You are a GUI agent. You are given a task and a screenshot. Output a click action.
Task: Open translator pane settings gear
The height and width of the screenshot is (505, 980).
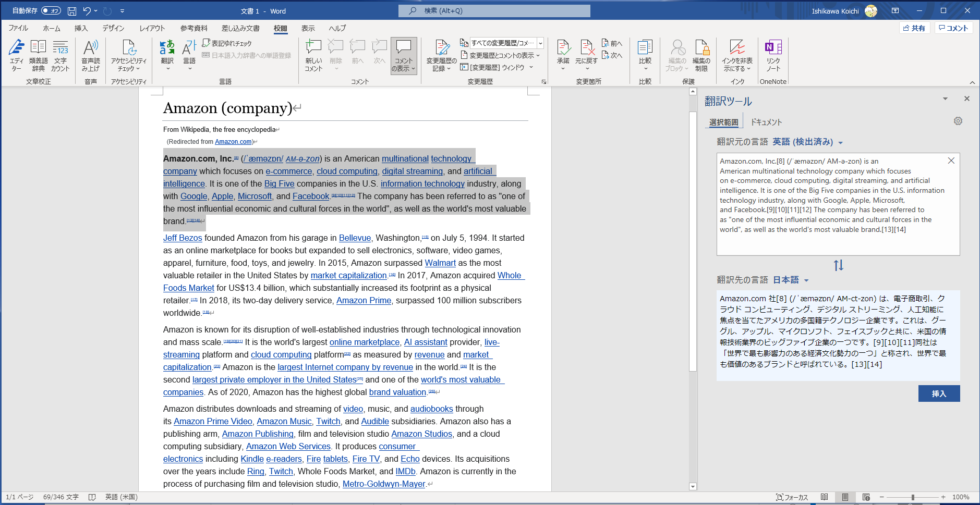pos(958,121)
